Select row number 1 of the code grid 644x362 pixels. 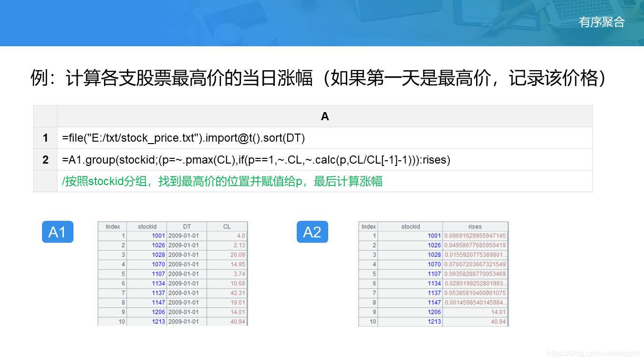pyautogui.click(x=45, y=138)
